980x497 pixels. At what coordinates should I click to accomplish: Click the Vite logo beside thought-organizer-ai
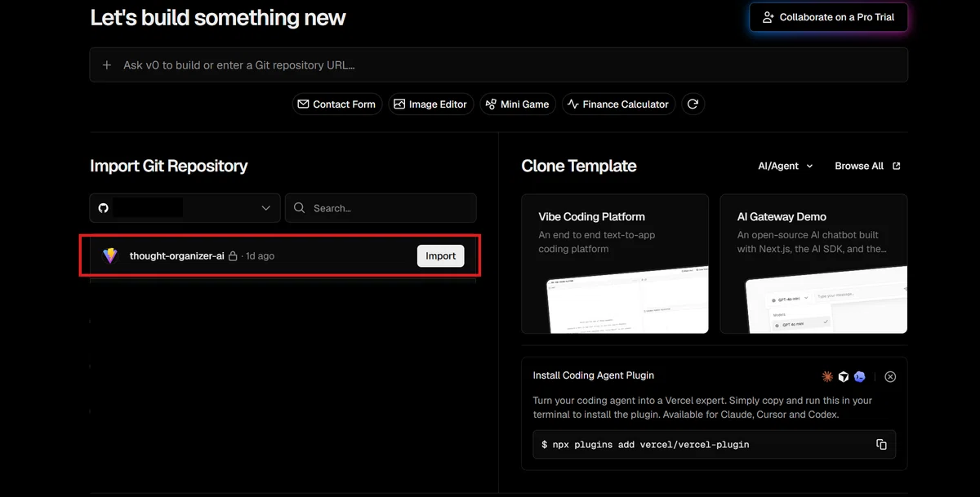click(x=110, y=256)
